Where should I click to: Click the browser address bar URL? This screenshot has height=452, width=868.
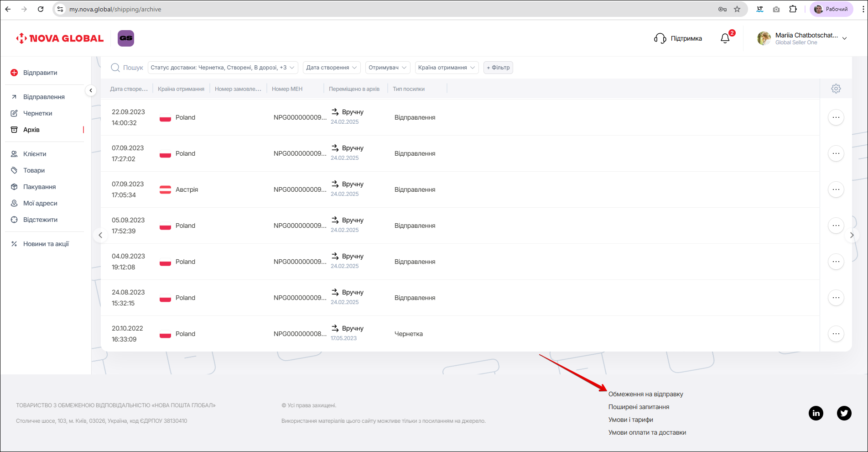click(115, 9)
